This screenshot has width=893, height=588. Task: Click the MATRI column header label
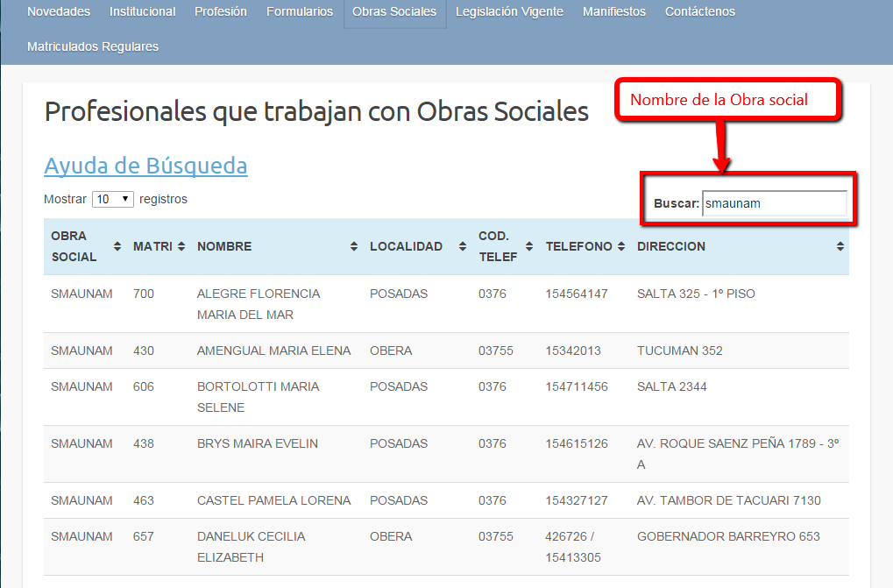click(x=152, y=246)
